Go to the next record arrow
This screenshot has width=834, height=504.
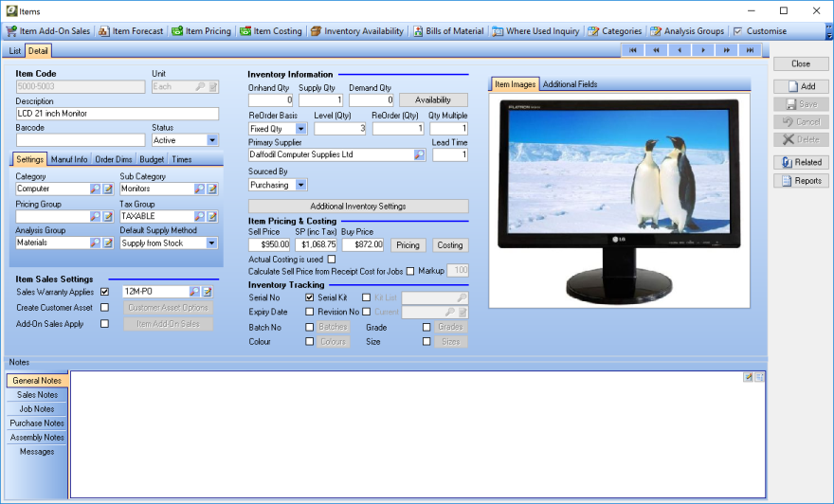pos(703,50)
